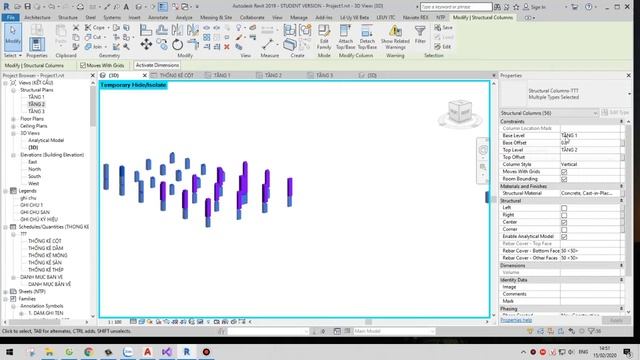
Task: Click the Move tool icon
Action: 146,44
